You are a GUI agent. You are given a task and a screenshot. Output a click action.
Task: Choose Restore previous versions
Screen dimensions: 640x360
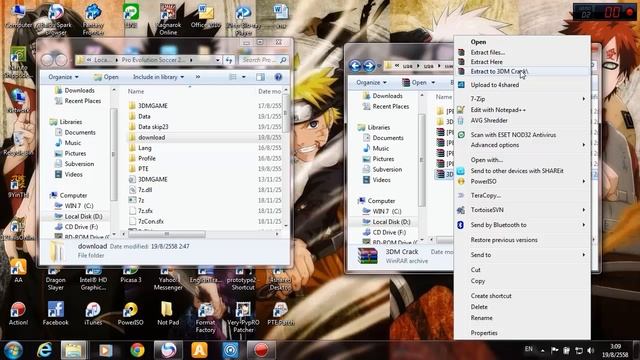(504, 240)
